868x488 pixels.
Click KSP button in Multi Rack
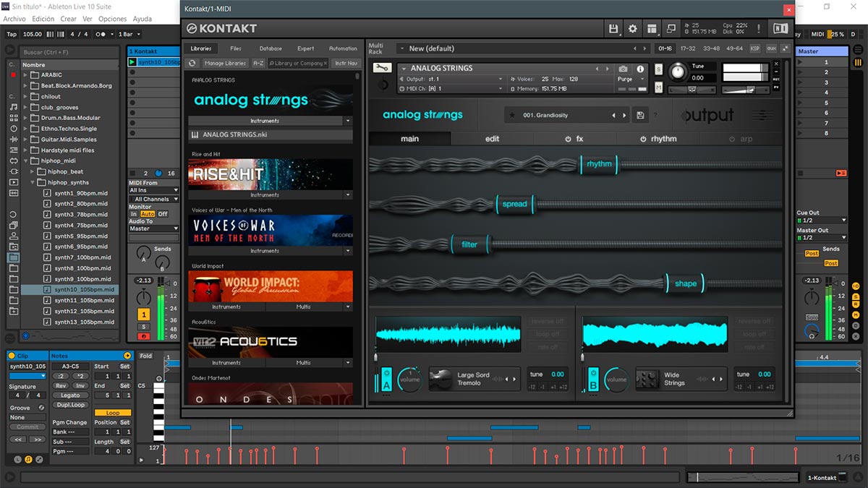point(755,48)
